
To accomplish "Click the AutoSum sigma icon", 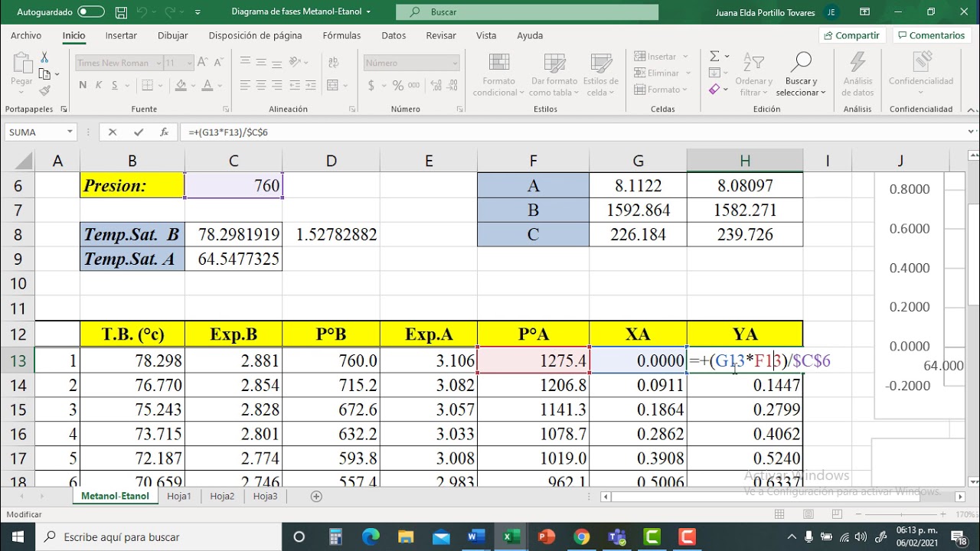I will [714, 57].
